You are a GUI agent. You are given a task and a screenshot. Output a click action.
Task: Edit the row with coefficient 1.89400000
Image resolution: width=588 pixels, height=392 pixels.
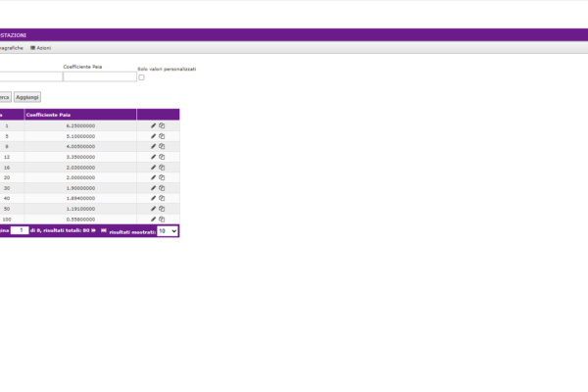click(x=153, y=198)
